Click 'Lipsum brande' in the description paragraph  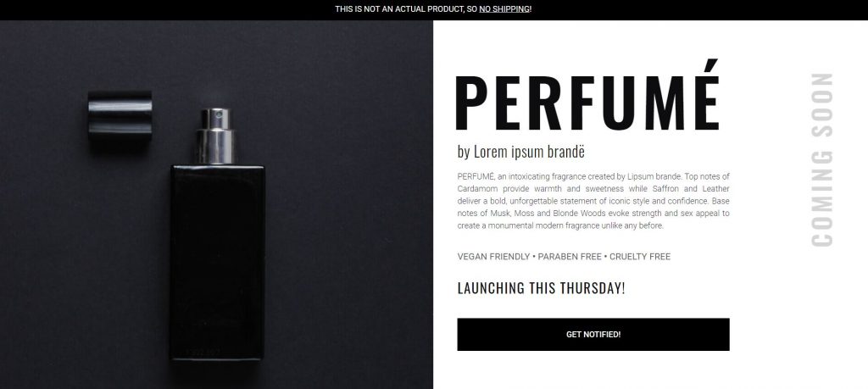(654, 177)
